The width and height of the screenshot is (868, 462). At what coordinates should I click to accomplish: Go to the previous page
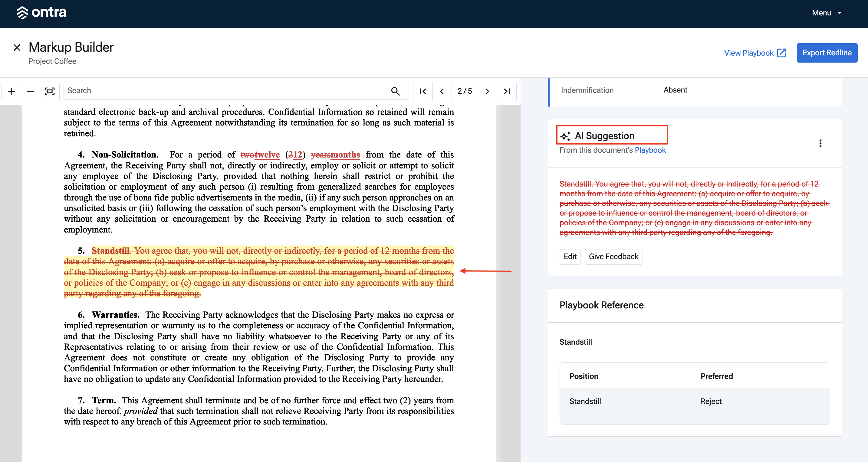pyautogui.click(x=442, y=91)
